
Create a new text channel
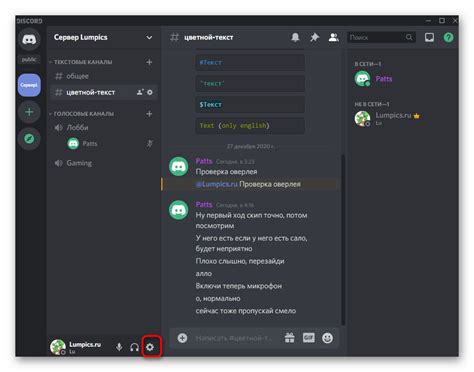coord(149,62)
